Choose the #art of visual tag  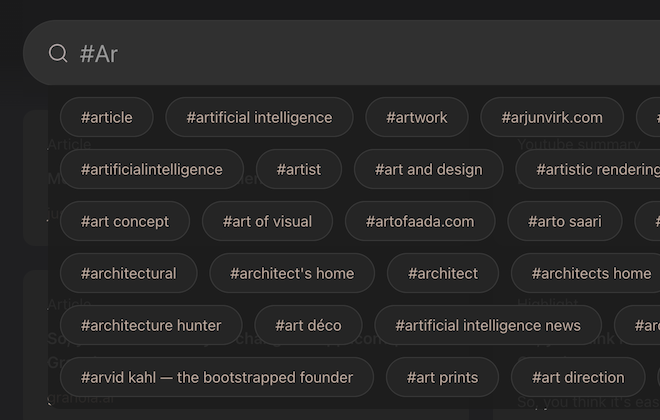point(267,221)
